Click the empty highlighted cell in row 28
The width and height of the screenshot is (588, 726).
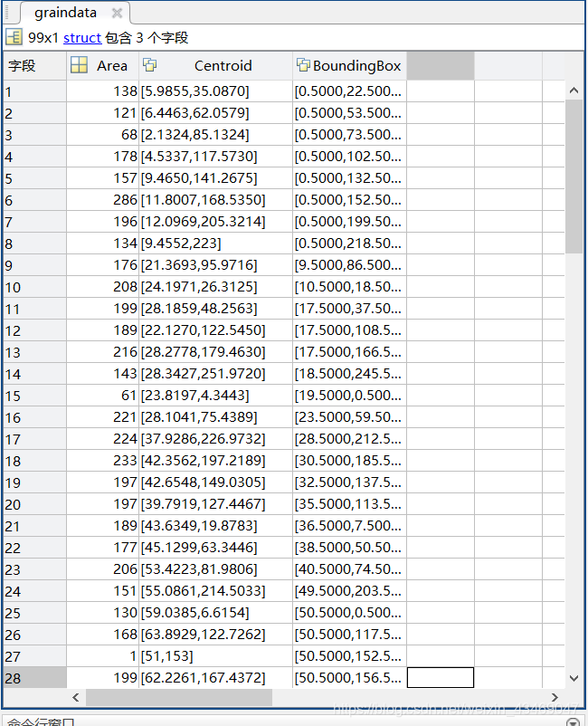tap(440, 677)
